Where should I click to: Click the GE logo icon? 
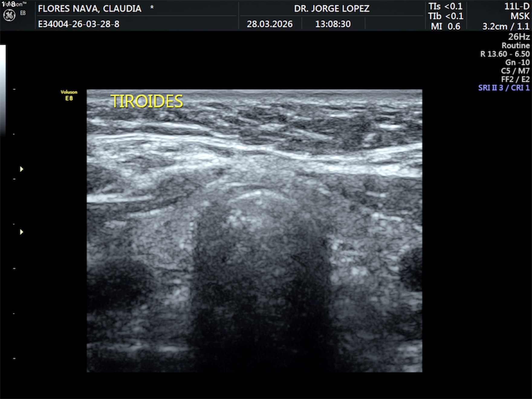[9, 15]
